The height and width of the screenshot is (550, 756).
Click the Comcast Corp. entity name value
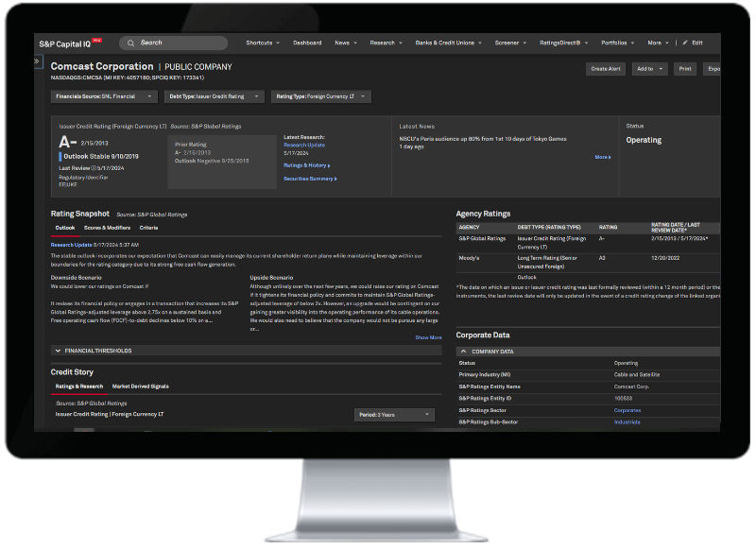631,387
